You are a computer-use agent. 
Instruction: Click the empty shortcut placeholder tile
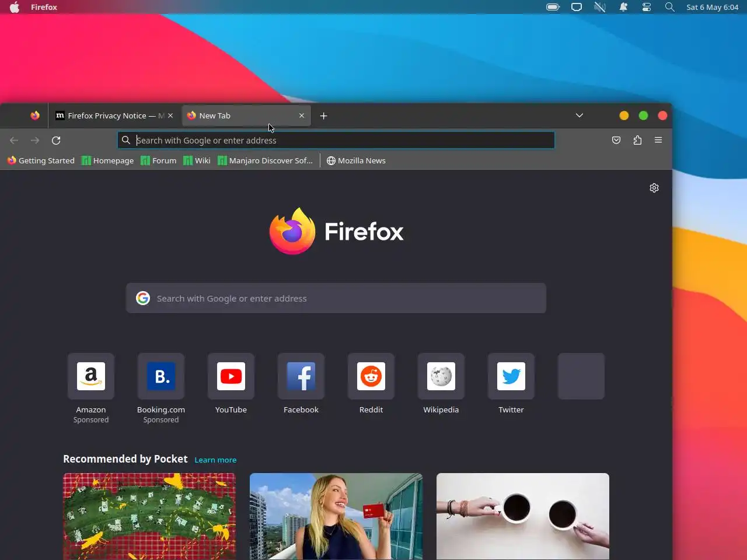[x=581, y=376]
